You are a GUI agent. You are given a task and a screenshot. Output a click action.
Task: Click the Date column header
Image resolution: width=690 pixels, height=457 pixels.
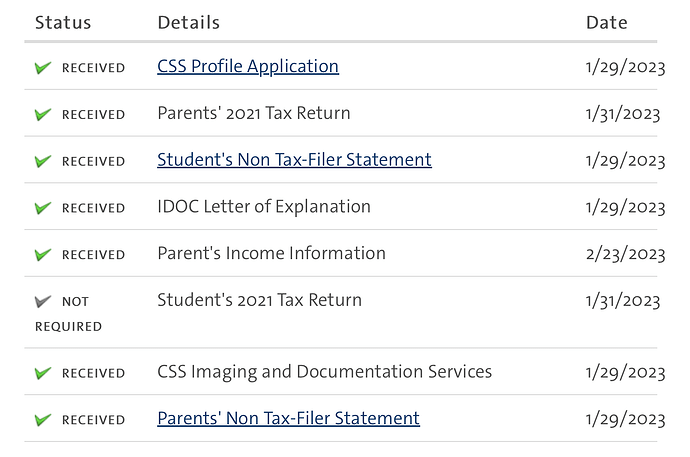pos(606,22)
